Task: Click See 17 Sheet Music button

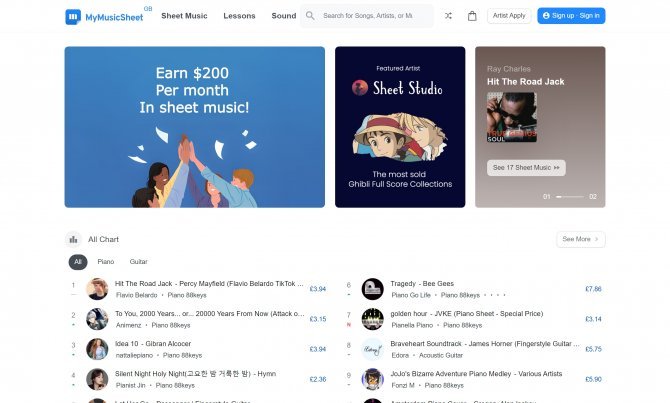Action: (x=526, y=168)
